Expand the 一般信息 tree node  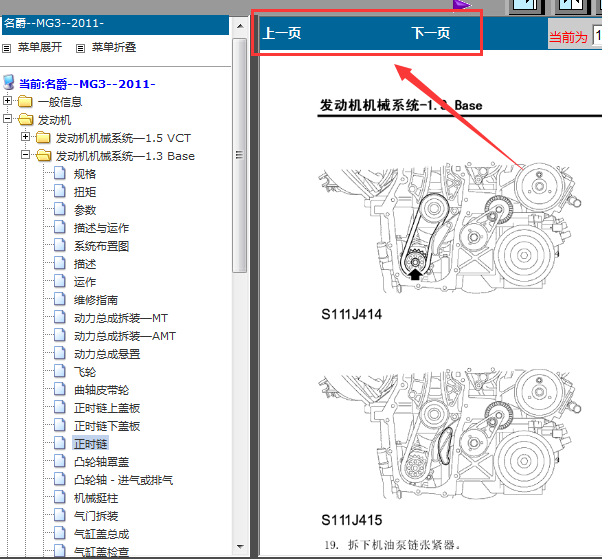pyautogui.click(x=7, y=101)
